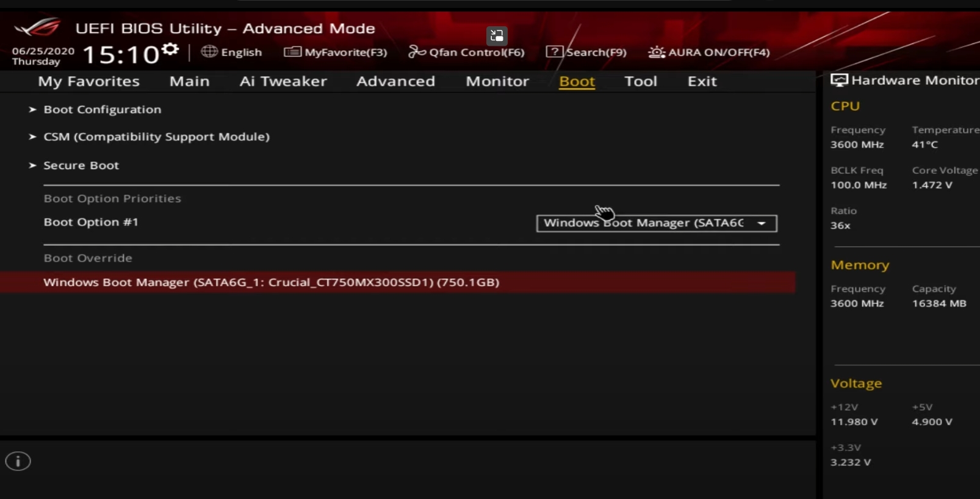Click CPU temperature 41°C value
Viewport: 980px width, 499px height.
pos(924,145)
